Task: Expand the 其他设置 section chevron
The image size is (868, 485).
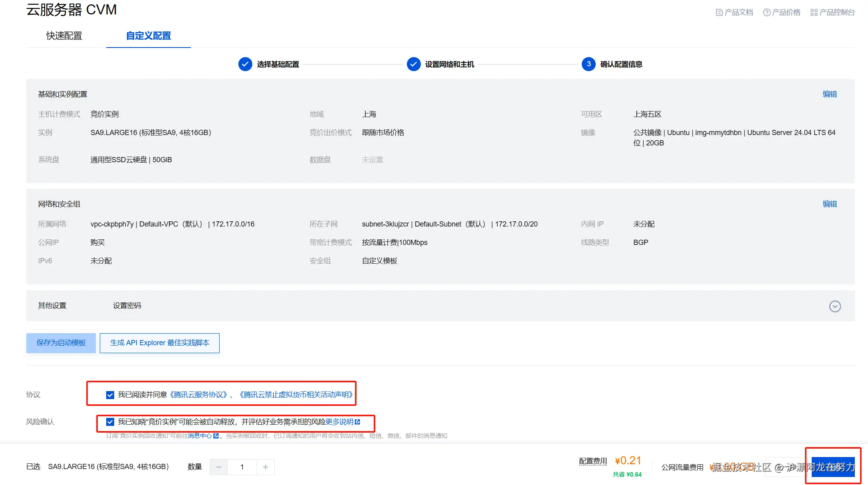Action: [835, 306]
